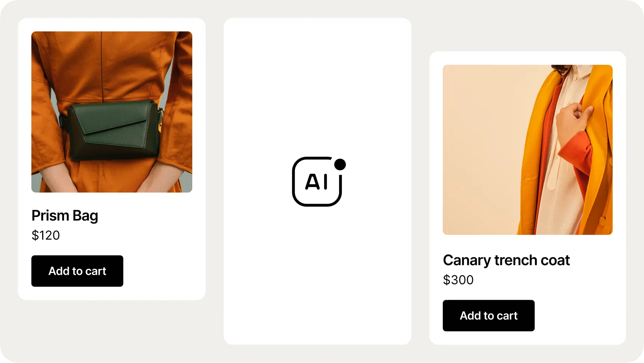Click the AI assistant icon
Screen dimensions: 644x363
(x=317, y=182)
